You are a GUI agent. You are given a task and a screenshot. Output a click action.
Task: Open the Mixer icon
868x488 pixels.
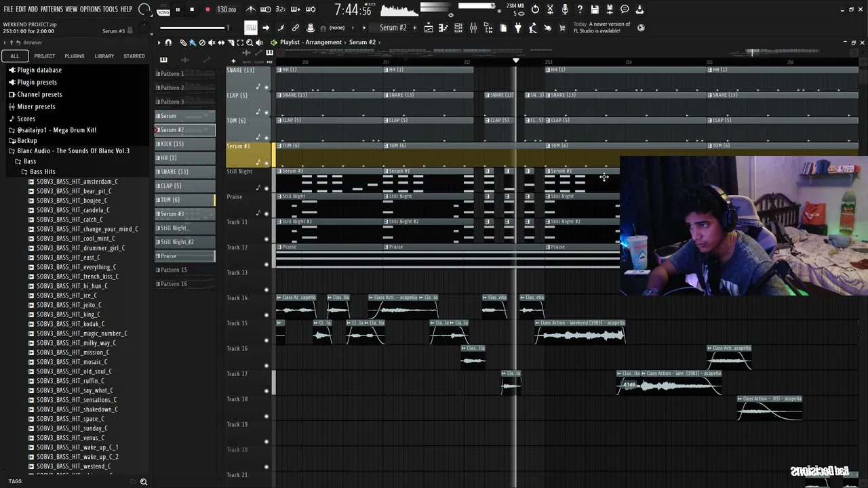473,28
